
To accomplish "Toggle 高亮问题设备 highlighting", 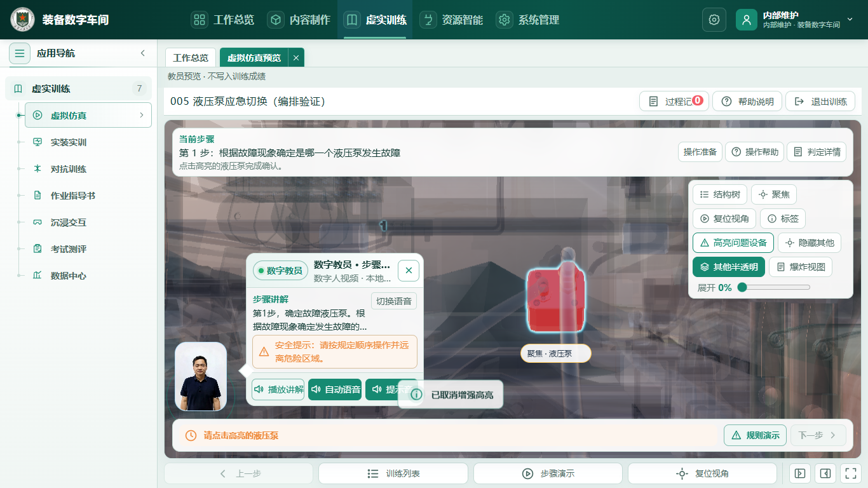I will (733, 243).
